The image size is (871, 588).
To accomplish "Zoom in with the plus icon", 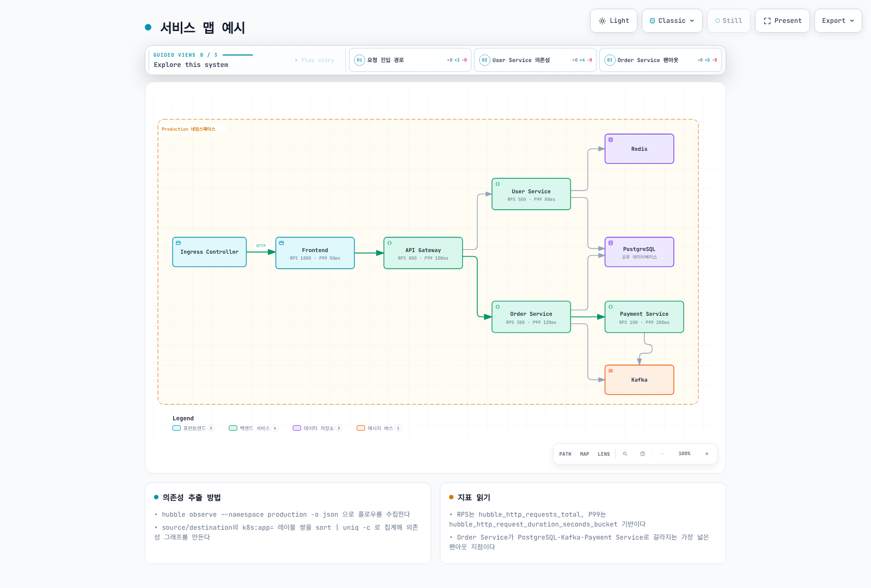I will [x=707, y=454].
